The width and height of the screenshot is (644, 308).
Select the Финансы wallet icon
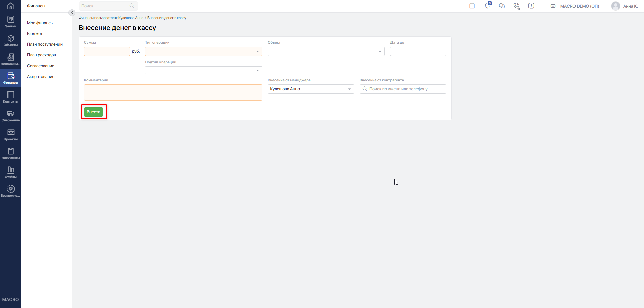[x=11, y=76]
